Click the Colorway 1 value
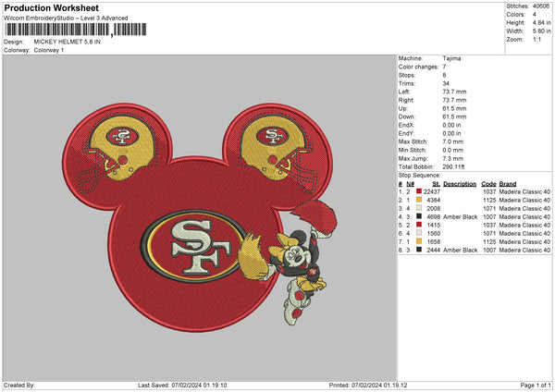 tap(49, 50)
